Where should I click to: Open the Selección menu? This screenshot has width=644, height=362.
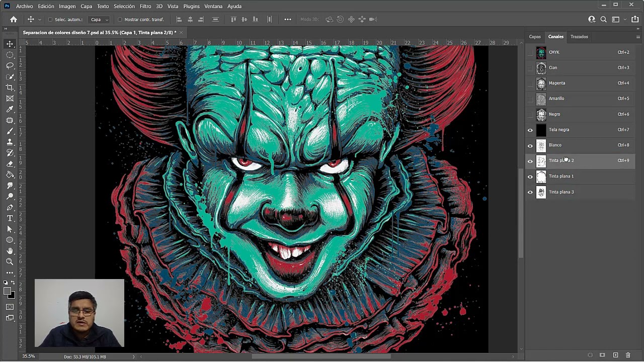124,6
